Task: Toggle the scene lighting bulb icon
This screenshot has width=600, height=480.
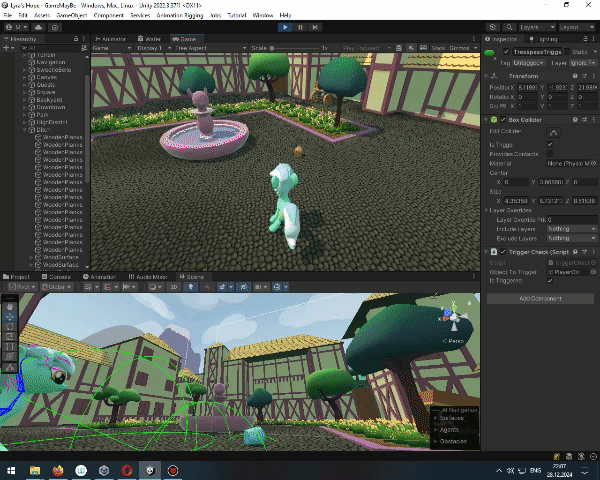Action: [191, 286]
